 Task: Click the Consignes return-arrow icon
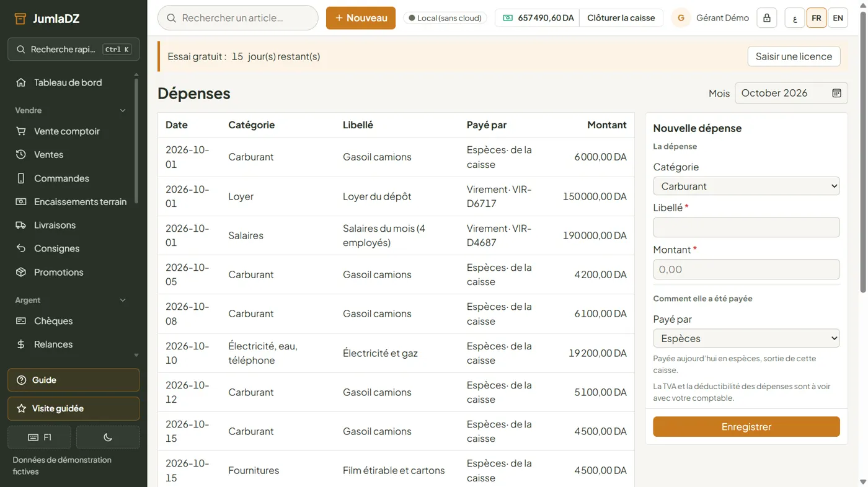pyautogui.click(x=21, y=248)
